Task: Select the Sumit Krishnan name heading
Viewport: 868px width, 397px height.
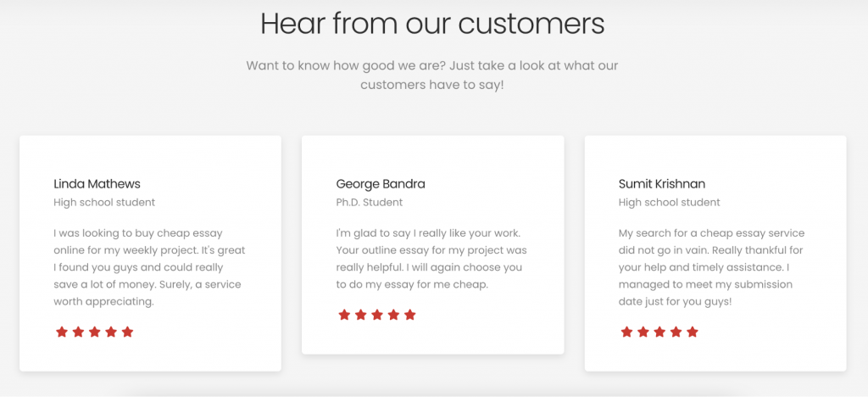Action: 662,184
